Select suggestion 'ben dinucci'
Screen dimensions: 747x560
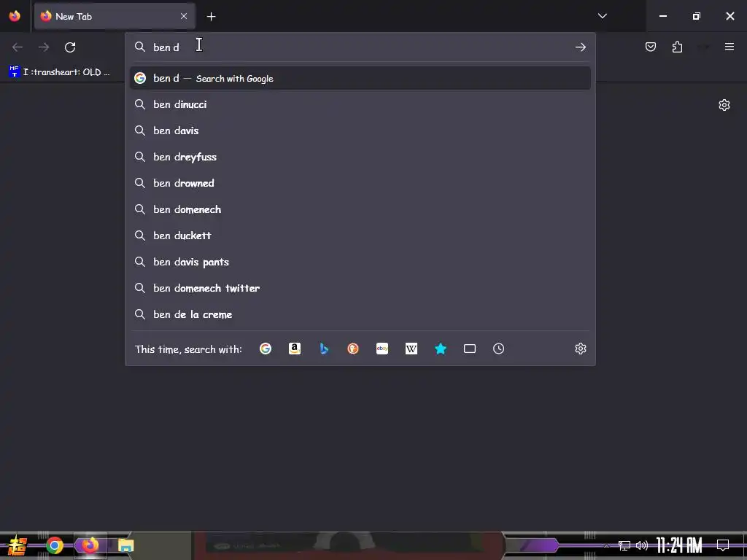360,104
